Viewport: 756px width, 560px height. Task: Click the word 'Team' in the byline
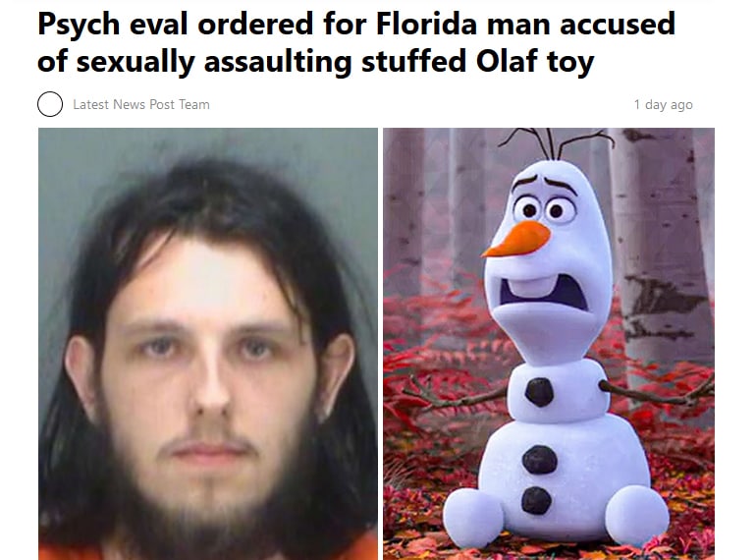click(194, 105)
